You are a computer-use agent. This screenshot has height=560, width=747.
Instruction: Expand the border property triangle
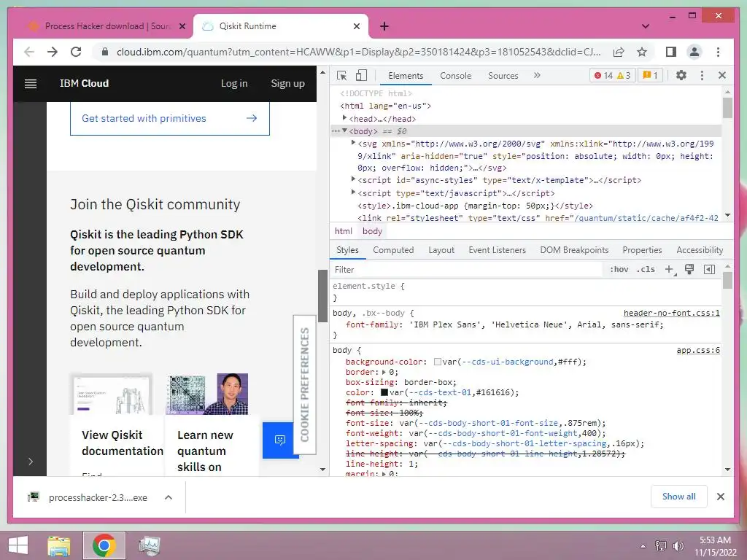tap(384, 372)
